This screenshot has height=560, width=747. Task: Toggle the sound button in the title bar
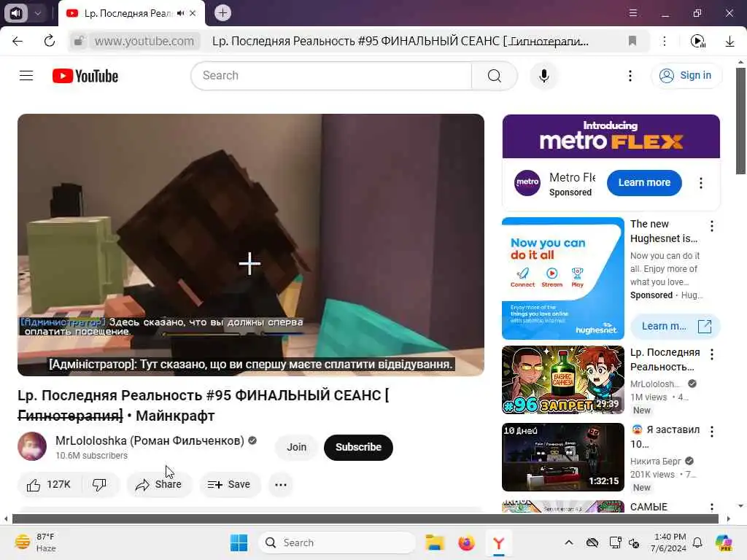[16, 13]
